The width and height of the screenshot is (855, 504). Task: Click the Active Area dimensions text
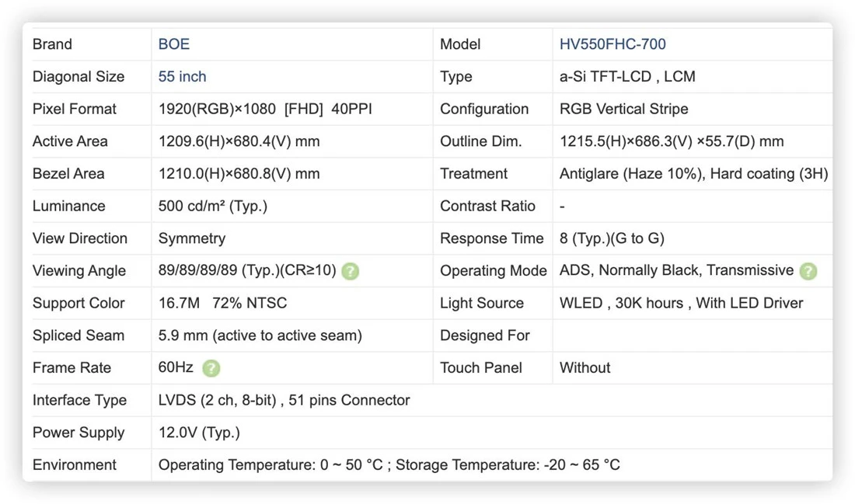click(x=239, y=141)
